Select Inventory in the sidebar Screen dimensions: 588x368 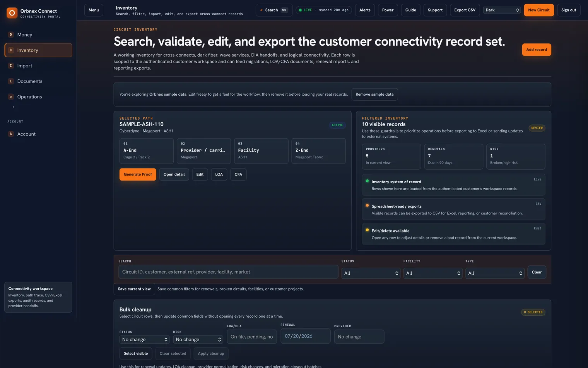38,50
